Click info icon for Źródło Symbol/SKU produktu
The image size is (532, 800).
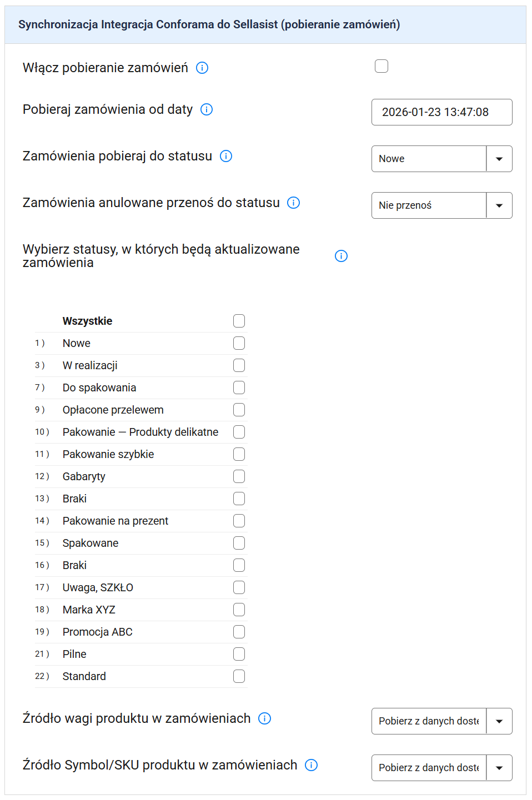(312, 765)
